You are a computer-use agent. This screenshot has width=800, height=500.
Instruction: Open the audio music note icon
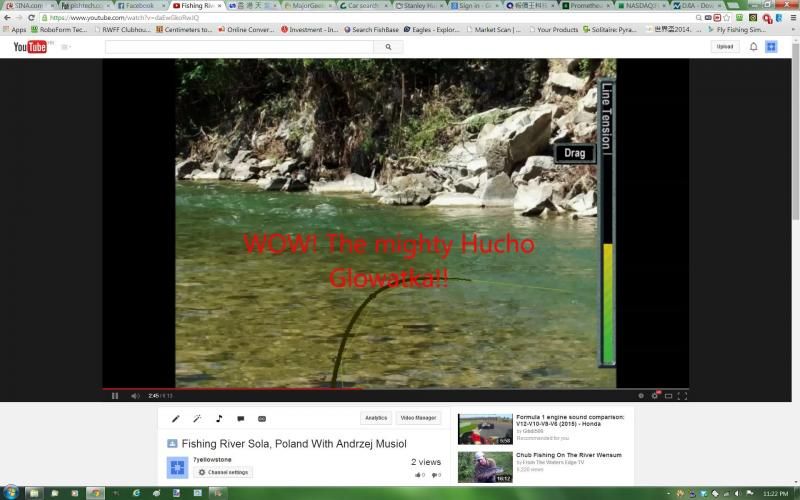219,419
